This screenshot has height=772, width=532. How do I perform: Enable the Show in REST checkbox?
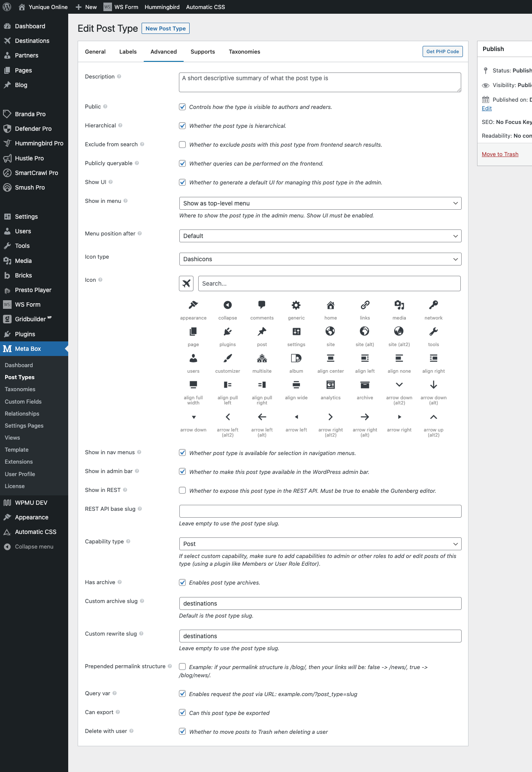coord(182,490)
